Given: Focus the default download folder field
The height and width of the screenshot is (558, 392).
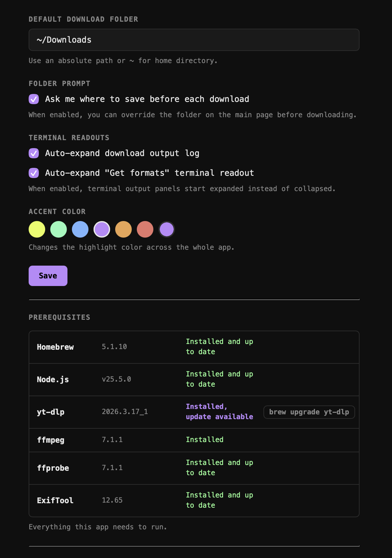Looking at the screenshot, I should tap(194, 40).
